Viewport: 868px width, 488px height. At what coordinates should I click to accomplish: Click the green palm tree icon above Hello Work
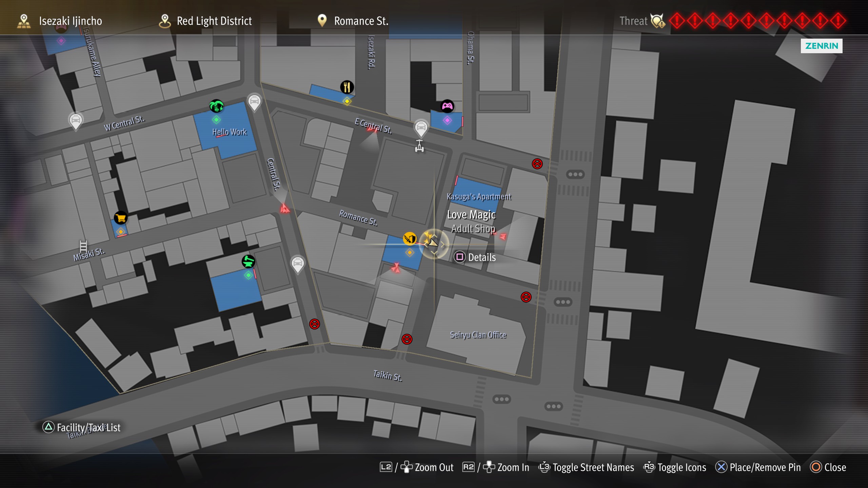click(x=216, y=106)
